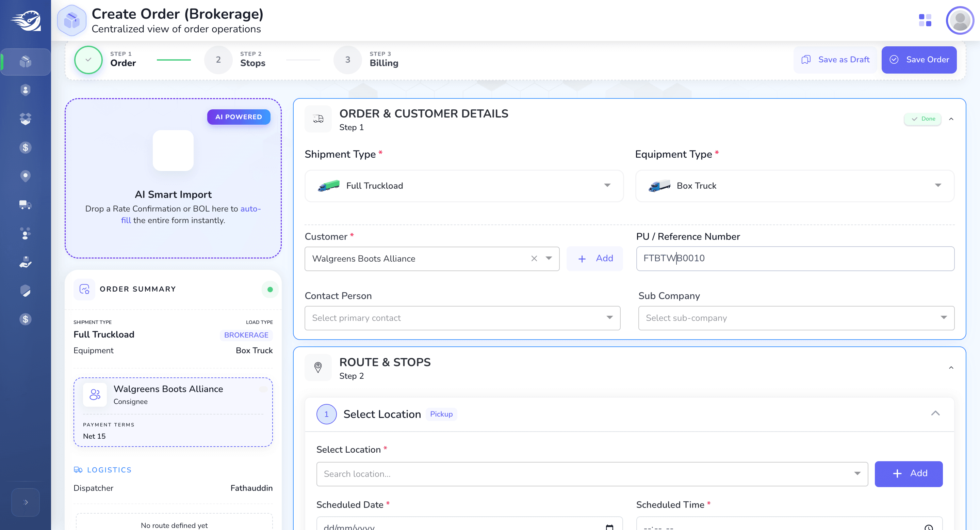Click the hand-holding sidebar icon
980x530 pixels.
tap(25, 262)
